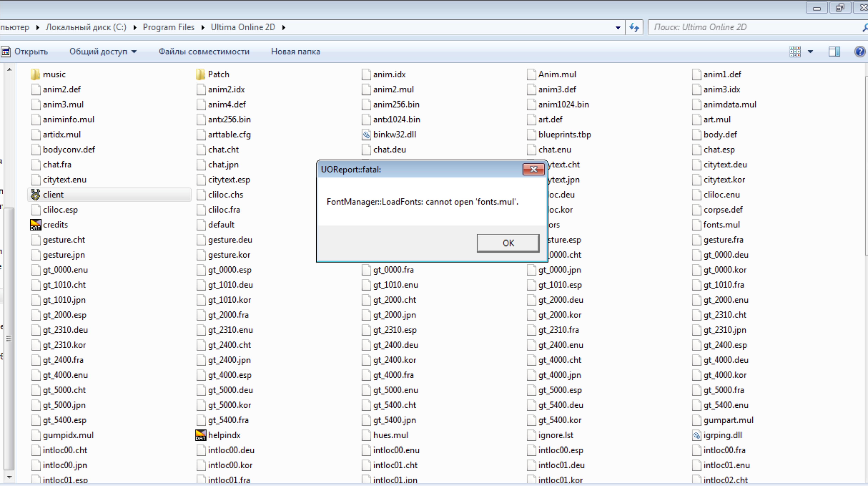Viewport: 868px width, 486px height.
Task: Select the hues.mul file icon
Action: coord(366,435)
